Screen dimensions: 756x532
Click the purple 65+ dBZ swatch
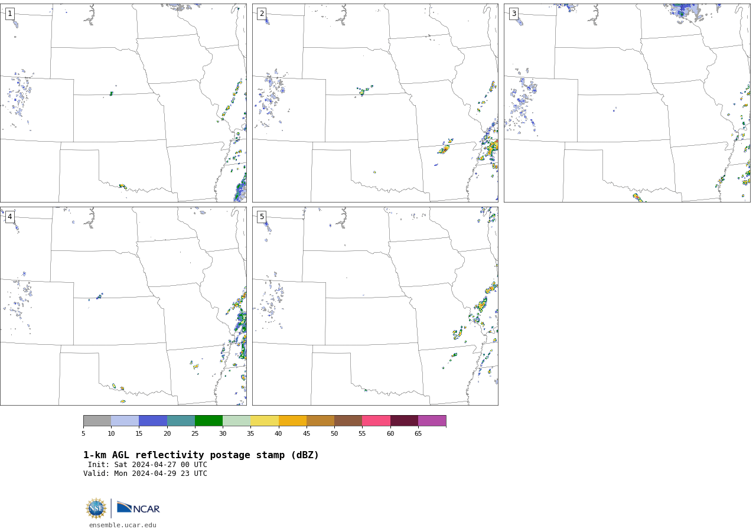pyautogui.click(x=432, y=421)
